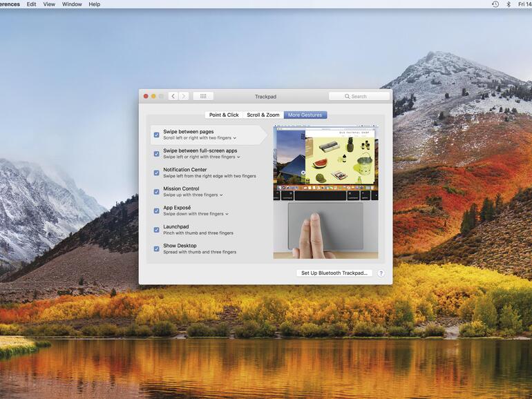Screen dimensions: 532x399
Task: Open 'Swipe down with three fingers' dropdown
Action: coord(196,214)
